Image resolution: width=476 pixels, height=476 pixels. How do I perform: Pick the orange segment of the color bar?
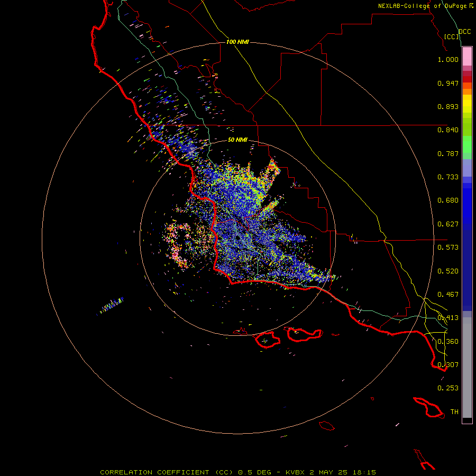[x=467, y=91]
